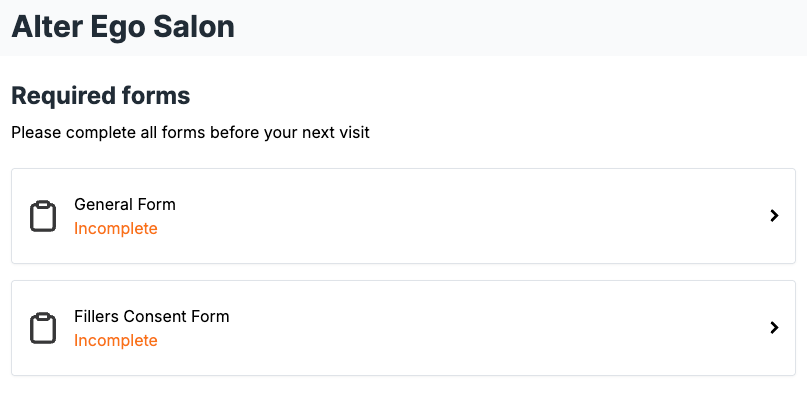Select the Fillers Consent Form card row

pos(404,328)
